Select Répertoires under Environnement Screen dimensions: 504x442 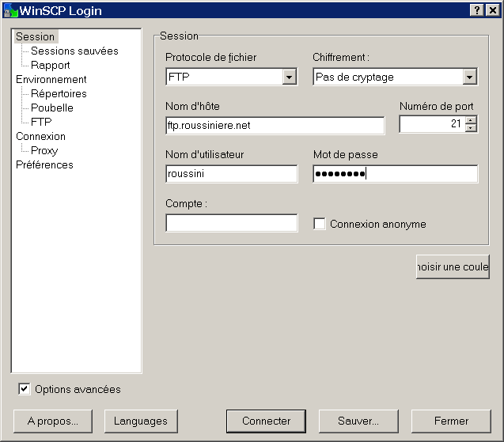pyautogui.click(x=59, y=93)
